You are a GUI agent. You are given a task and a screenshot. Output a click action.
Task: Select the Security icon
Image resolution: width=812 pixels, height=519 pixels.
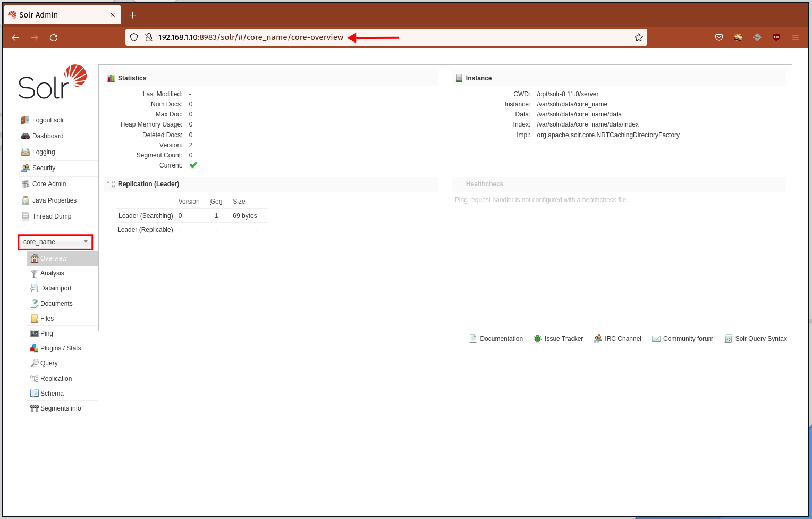[x=25, y=168]
